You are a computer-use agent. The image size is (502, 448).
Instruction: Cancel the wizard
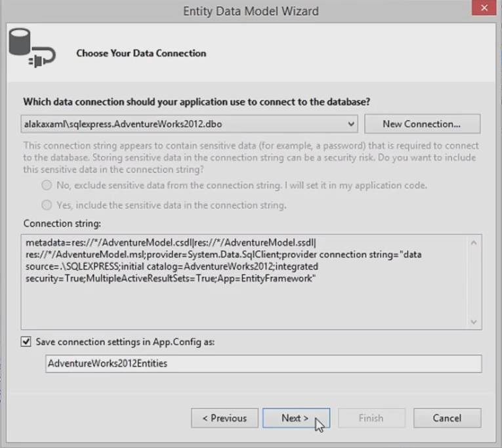coord(448,418)
